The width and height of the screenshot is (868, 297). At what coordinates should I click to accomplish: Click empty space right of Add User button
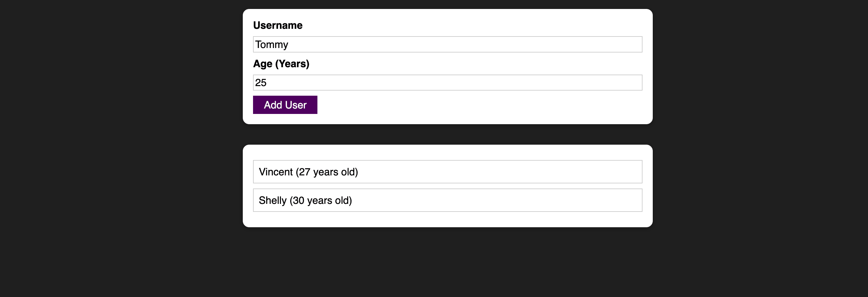pos(472,105)
